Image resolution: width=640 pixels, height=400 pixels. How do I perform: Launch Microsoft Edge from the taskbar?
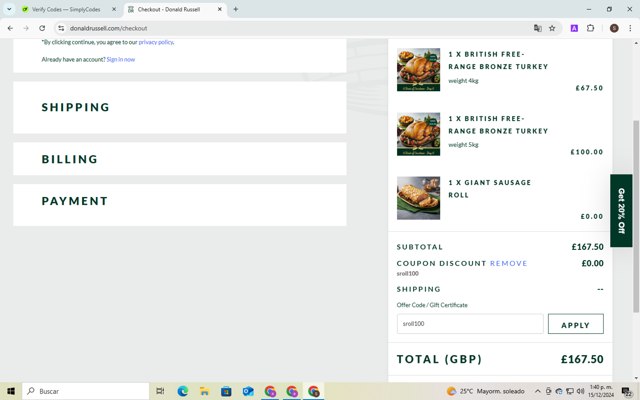pyautogui.click(x=182, y=391)
